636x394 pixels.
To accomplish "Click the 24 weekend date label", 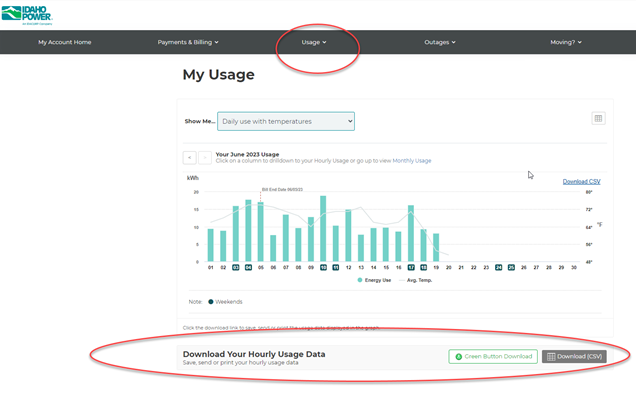I will (x=498, y=267).
